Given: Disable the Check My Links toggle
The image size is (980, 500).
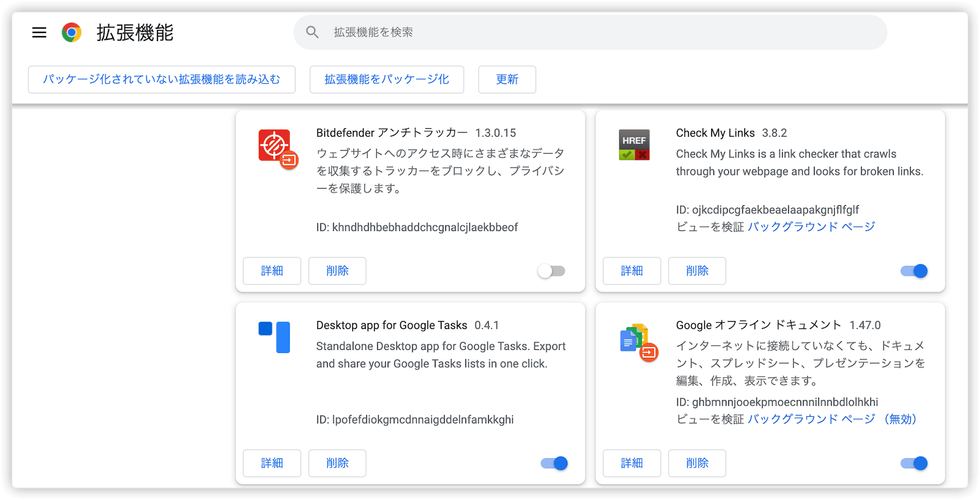Looking at the screenshot, I should pyautogui.click(x=914, y=271).
